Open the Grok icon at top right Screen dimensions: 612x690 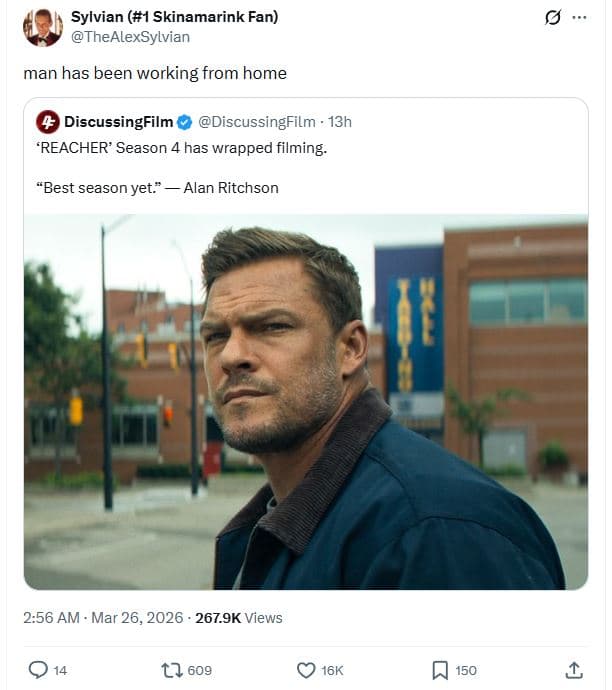tap(550, 18)
